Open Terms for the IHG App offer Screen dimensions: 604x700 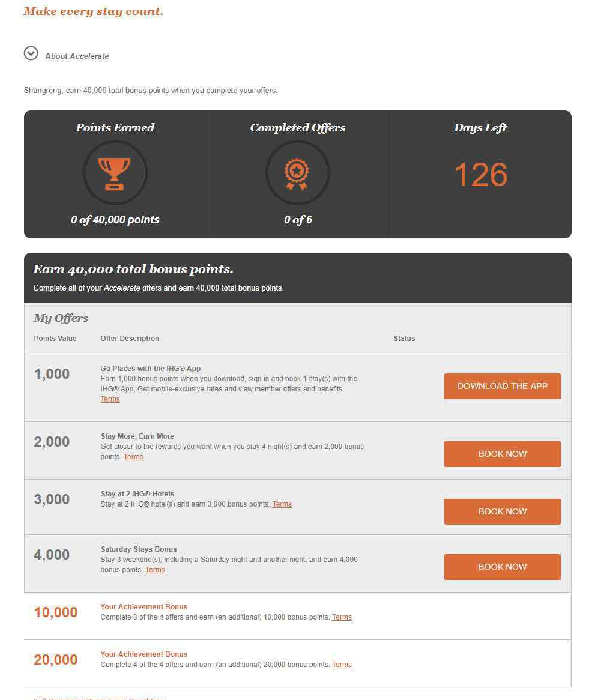[110, 399]
